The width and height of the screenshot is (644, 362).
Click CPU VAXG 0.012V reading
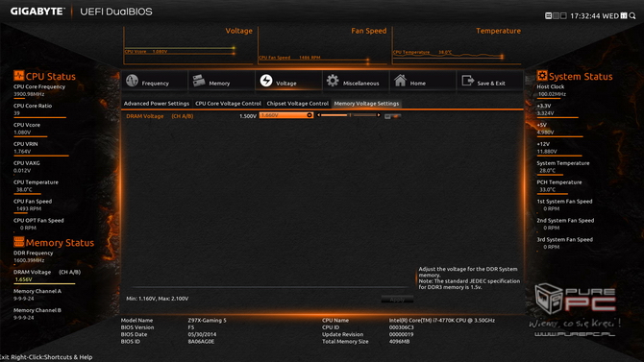tap(26, 167)
